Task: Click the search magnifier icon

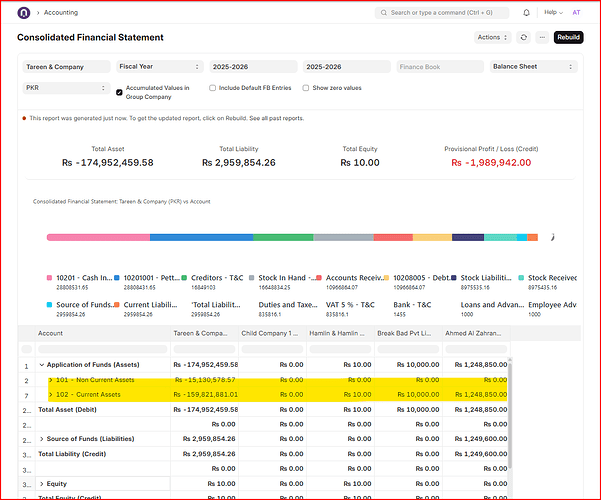Action: pyautogui.click(x=383, y=13)
